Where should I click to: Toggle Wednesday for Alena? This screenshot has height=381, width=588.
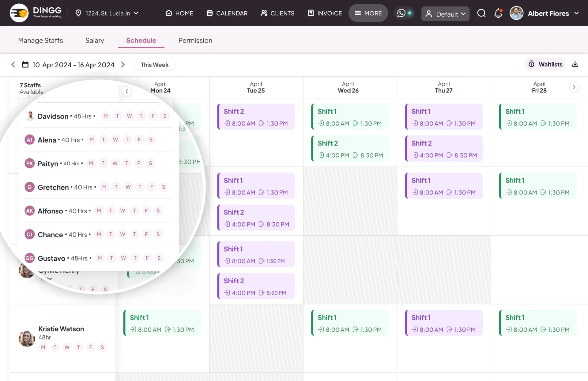point(115,140)
